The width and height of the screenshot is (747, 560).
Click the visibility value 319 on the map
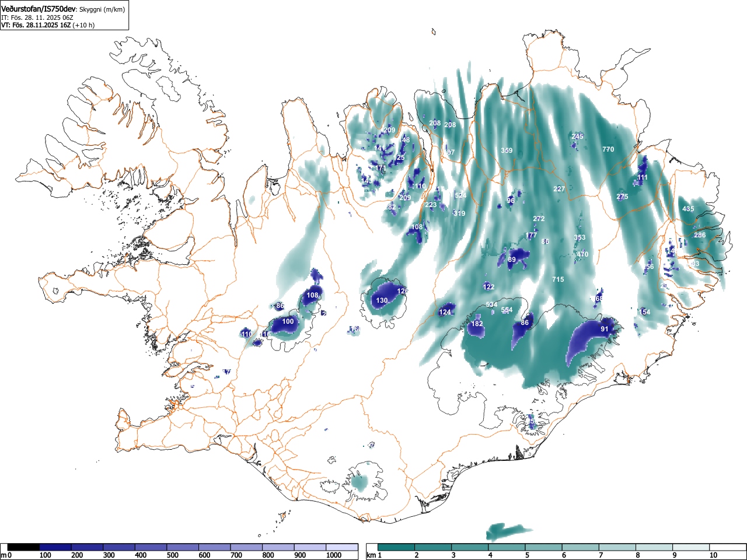tap(459, 213)
